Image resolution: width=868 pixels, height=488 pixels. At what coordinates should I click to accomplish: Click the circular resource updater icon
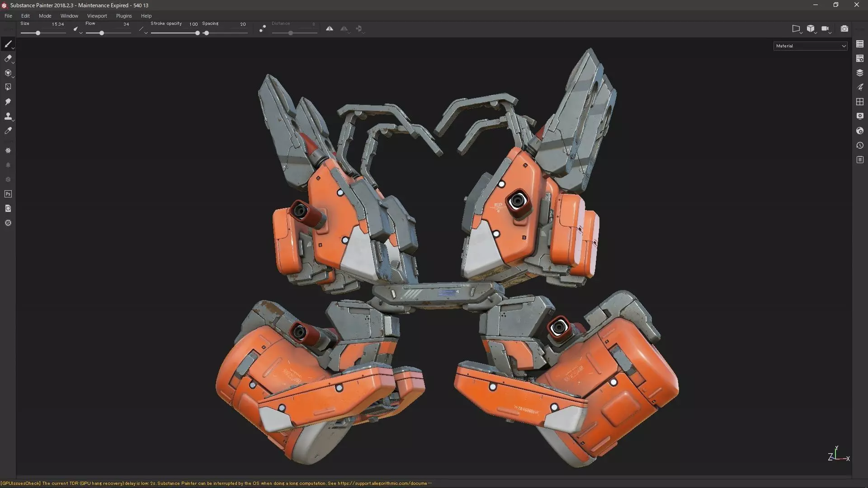coord(8,223)
